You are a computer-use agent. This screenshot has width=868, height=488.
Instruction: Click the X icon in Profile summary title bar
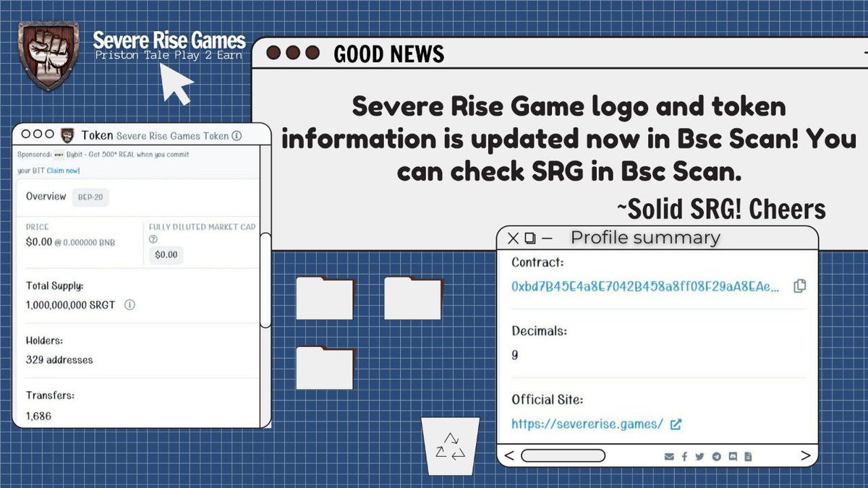[513, 238]
